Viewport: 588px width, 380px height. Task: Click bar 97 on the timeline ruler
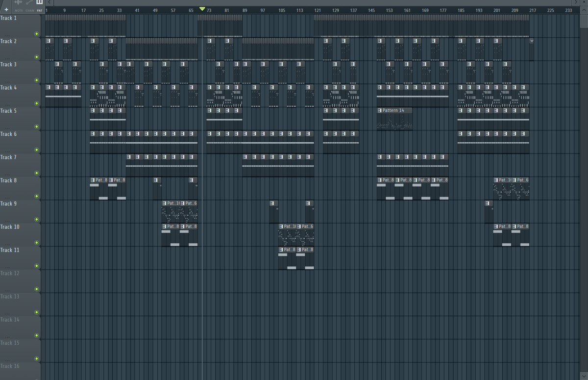(263, 10)
